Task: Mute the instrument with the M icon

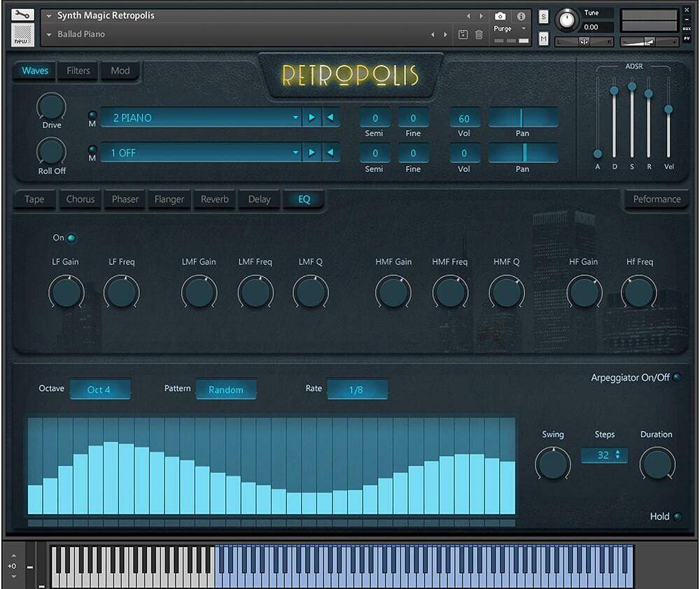Action: coord(543,36)
